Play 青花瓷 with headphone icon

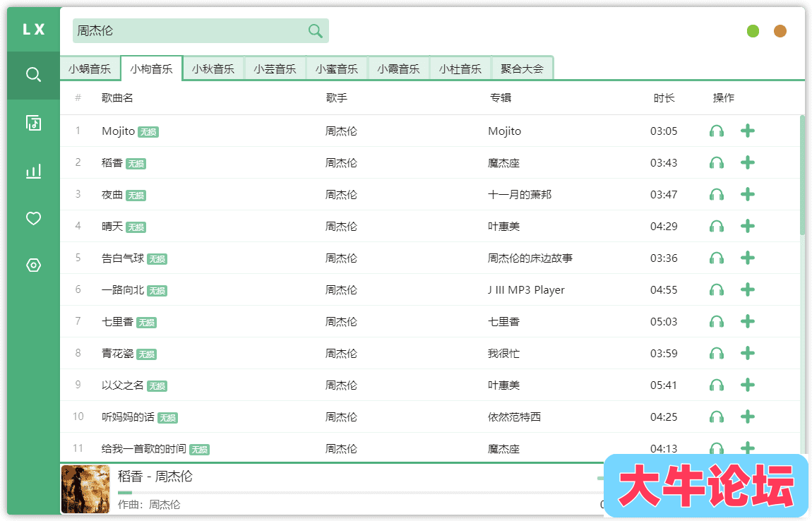[x=717, y=354]
